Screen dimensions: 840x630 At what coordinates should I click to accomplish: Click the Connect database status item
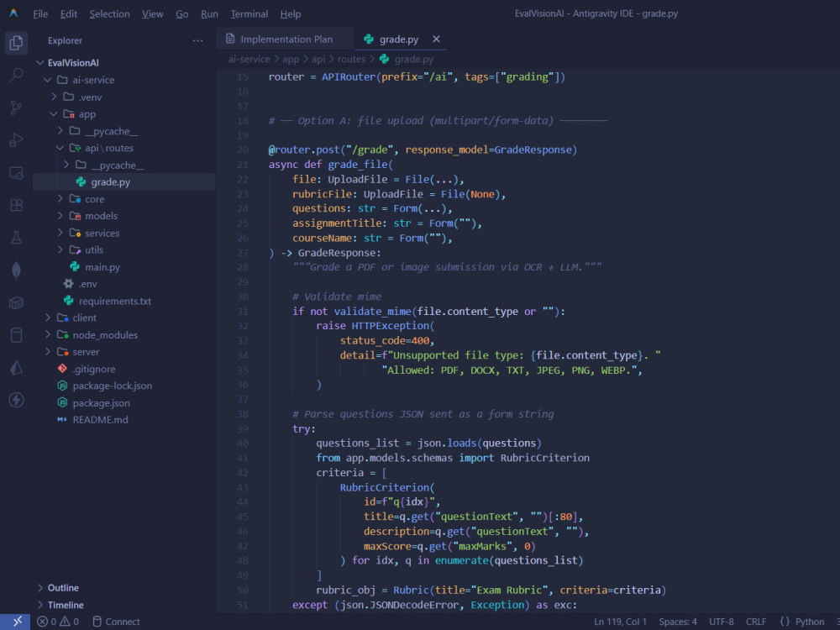click(x=116, y=622)
